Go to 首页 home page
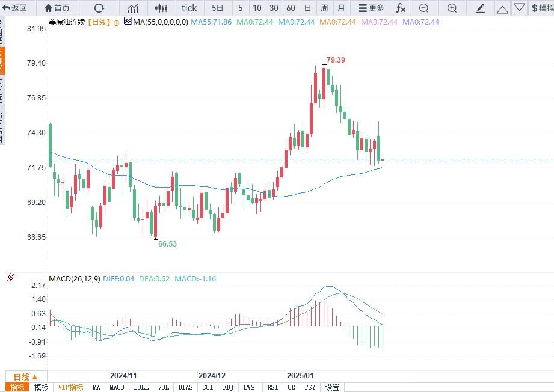 tap(57, 8)
